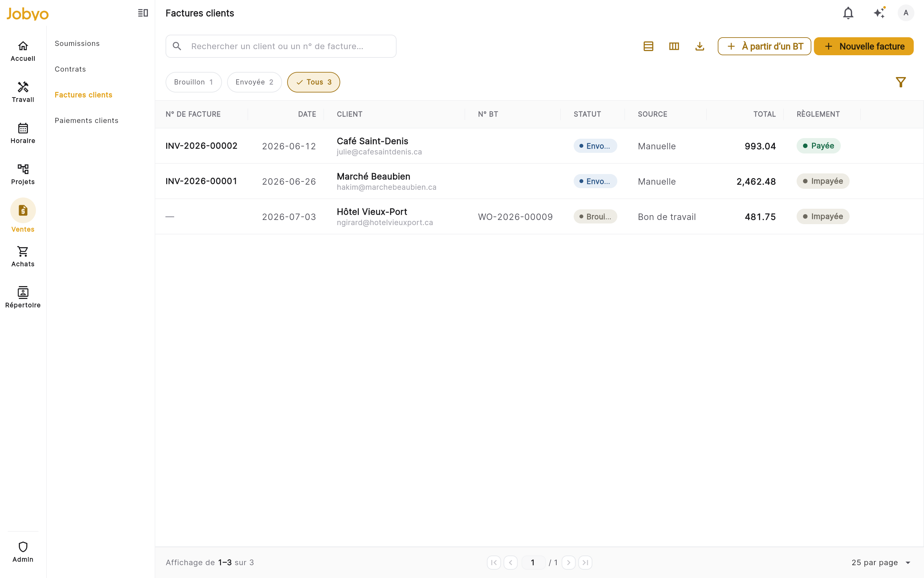This screenshot has width=924, height=578.
Task: Open the Ventes invoice section
Action: click(x=23, y=215)
